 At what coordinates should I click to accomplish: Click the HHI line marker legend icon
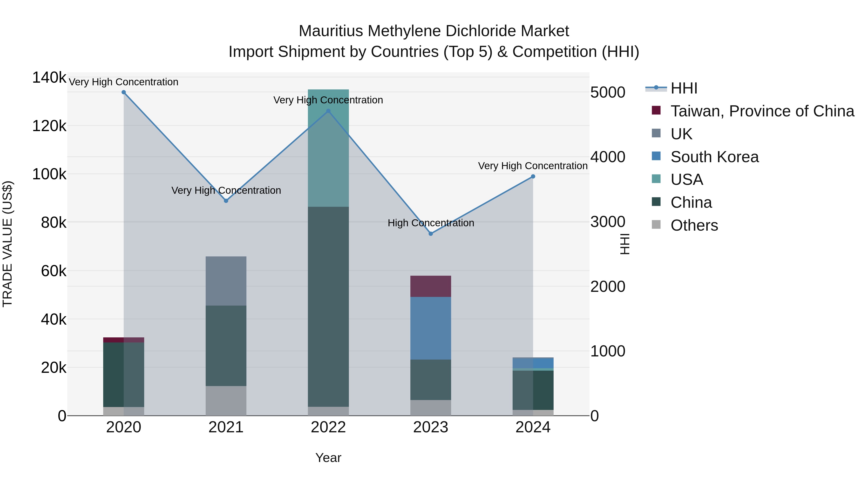[656, 88]
